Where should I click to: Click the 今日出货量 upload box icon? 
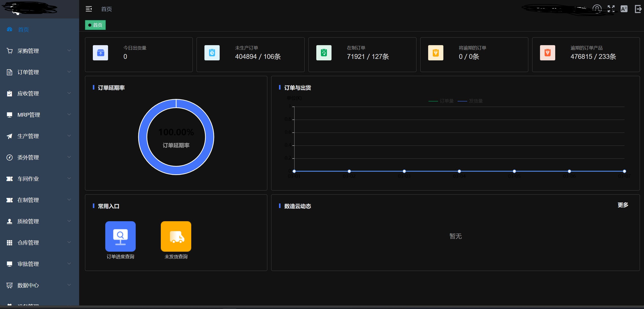(x=100, y=53)
